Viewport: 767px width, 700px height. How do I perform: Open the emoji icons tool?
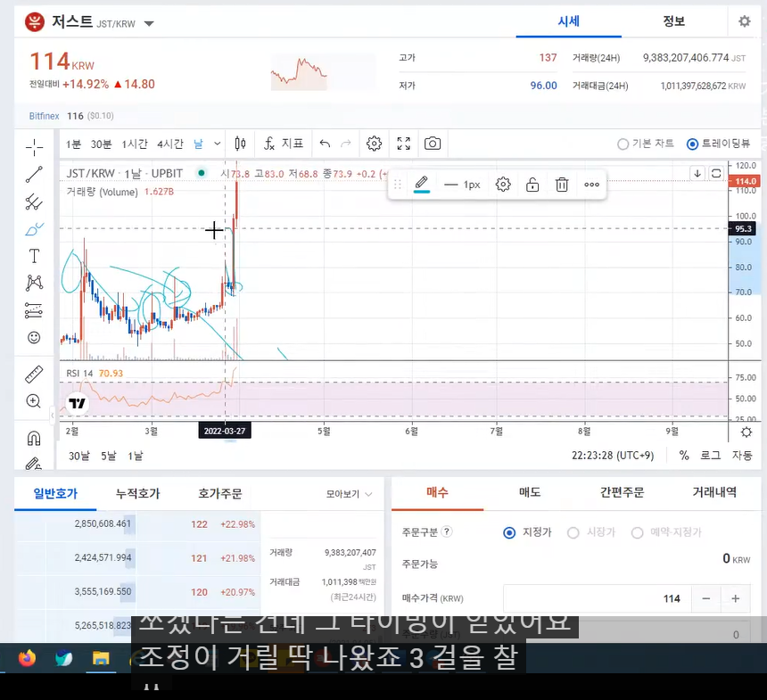[x=34, y=338]
